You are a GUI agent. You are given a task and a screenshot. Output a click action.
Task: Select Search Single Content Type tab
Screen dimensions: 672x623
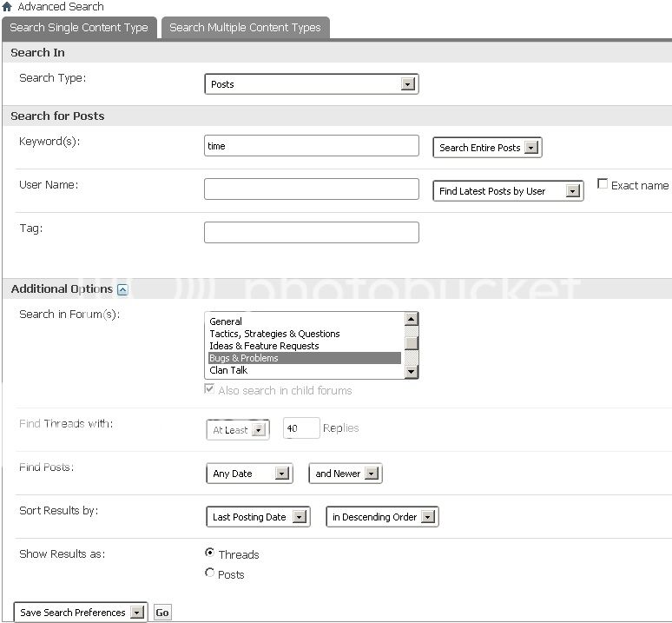coord(79,28)
